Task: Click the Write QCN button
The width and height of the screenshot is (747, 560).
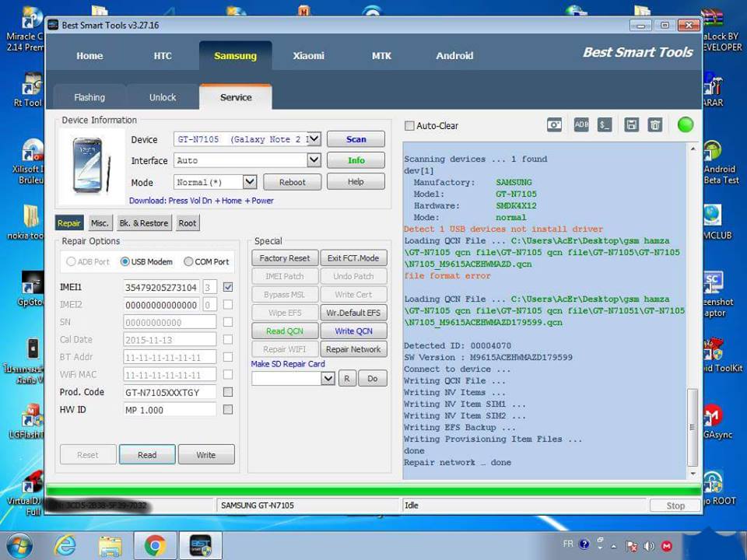Action: [353, 331]
